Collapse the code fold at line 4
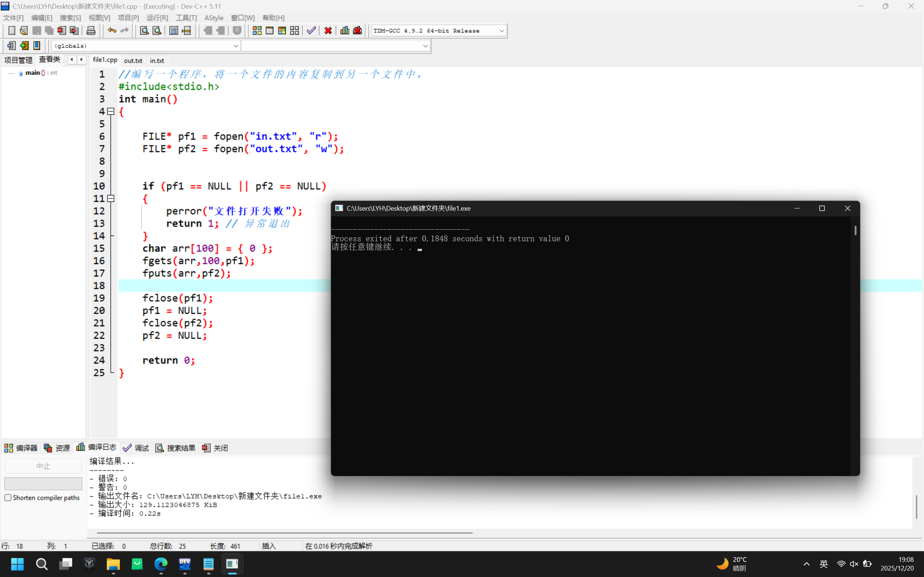Image resolution: width=924 pixels, height=577 pixels. point(111,111)
